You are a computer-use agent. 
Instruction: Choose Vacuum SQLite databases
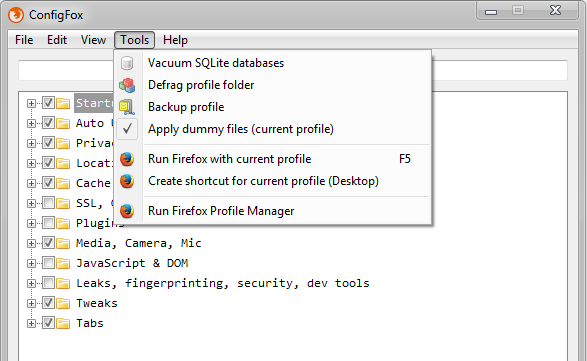(x=273, y=63)
